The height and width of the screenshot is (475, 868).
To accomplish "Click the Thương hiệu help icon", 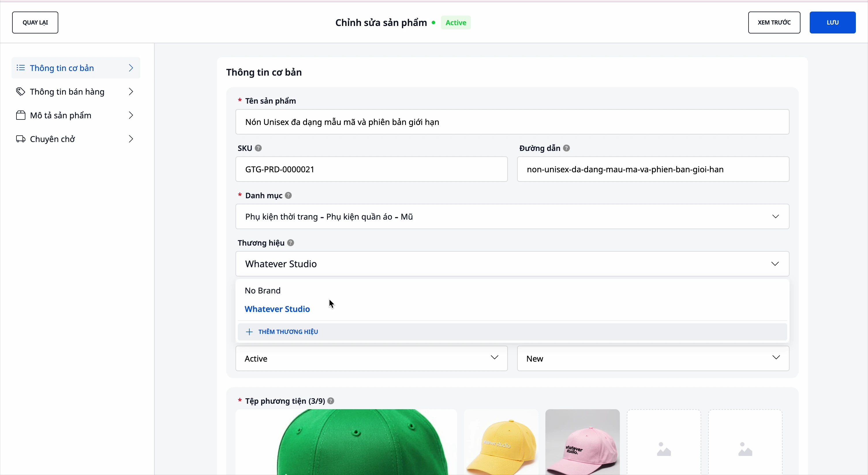I will click(291, 243).
